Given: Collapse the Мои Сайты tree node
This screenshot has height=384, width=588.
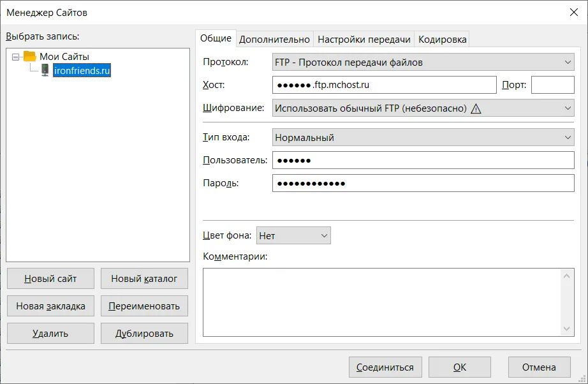Looking at the screenshot, I should coord(15,56).
